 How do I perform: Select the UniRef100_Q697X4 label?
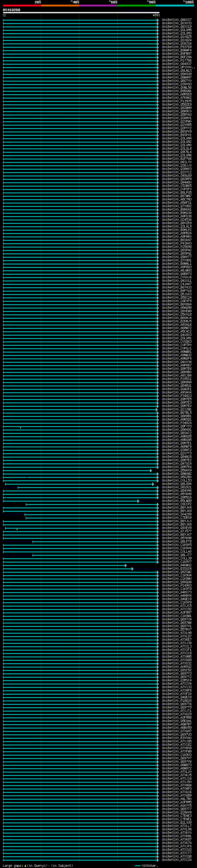pyautogui.click(x=177, y=619)
